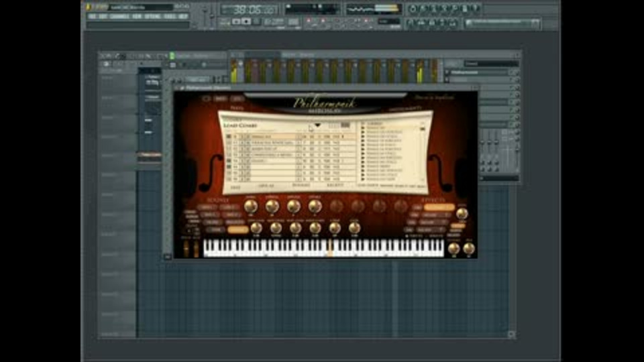The image size is (644, 362).
Task: Select the second part row in parts list
Action: click(290, 142)
